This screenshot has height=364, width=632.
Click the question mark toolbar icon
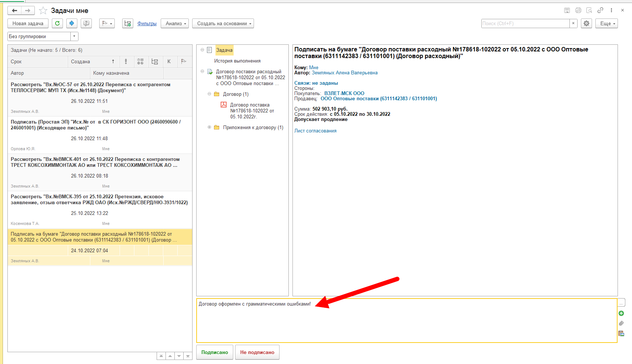[86, 23]
